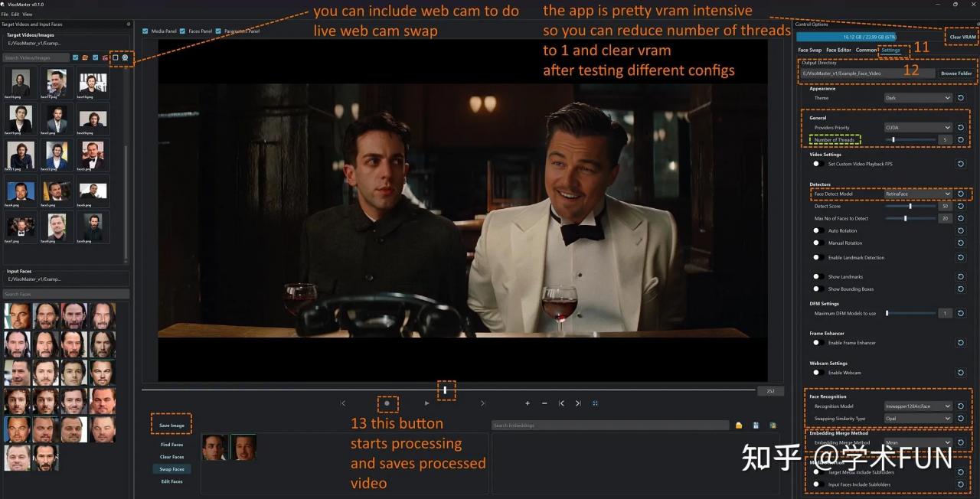Click the webcam source icon in Target Videos toolbar

click(x=125, y=57)
